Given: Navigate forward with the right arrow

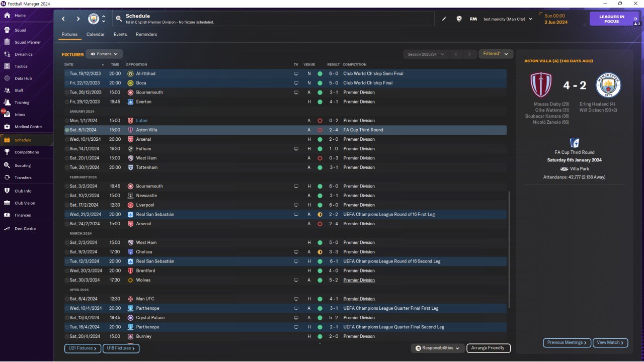Looking at the screenshot, I should click(78, 19).
